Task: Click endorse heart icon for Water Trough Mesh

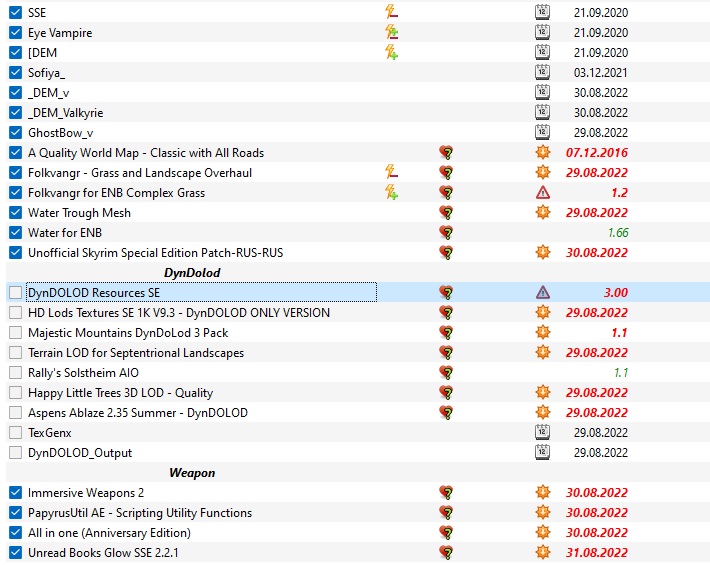Action: [x=446, y=213]
